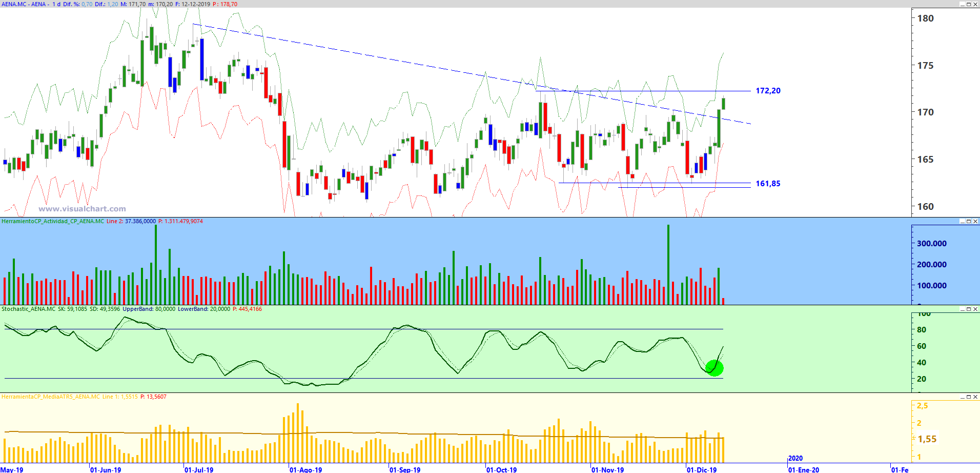Maximize the AENA.MC price chart pane
980x473 pixels.
pos(969,4)
